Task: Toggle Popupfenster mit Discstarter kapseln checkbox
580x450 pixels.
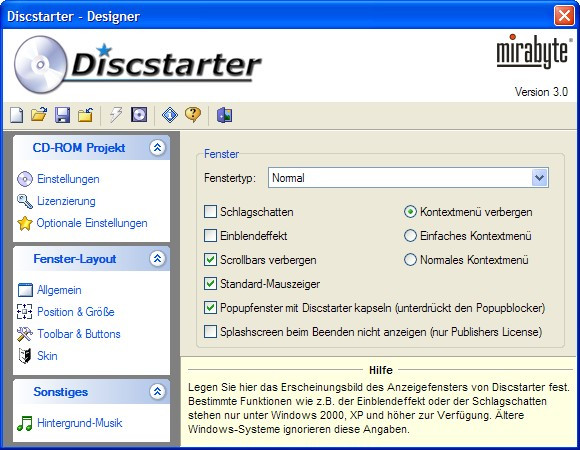Action: pos(210,308)
